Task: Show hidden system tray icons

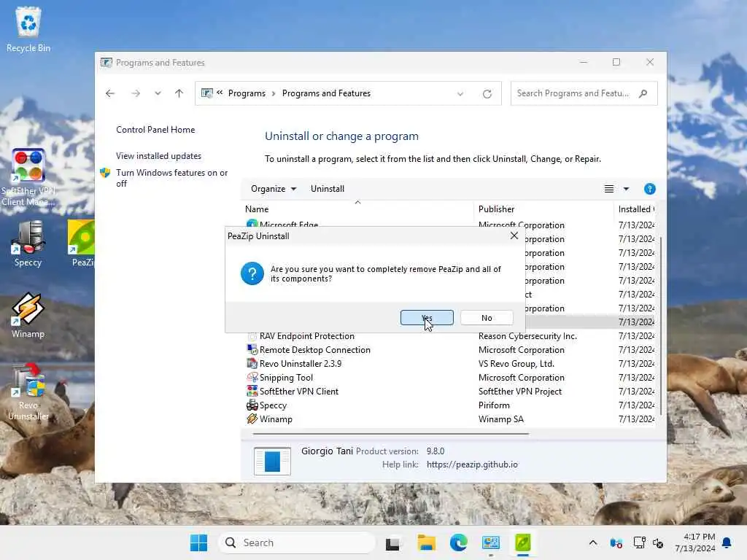Action: (x=592, y=542)
